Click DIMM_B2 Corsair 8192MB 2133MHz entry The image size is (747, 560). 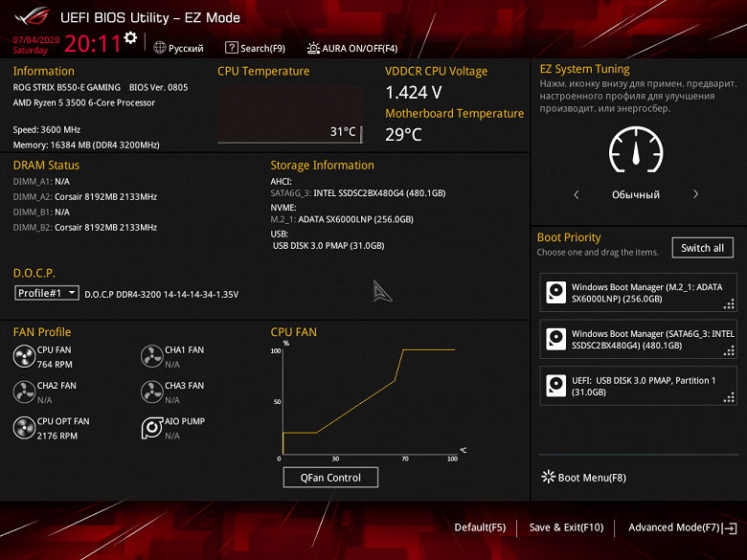85,227
